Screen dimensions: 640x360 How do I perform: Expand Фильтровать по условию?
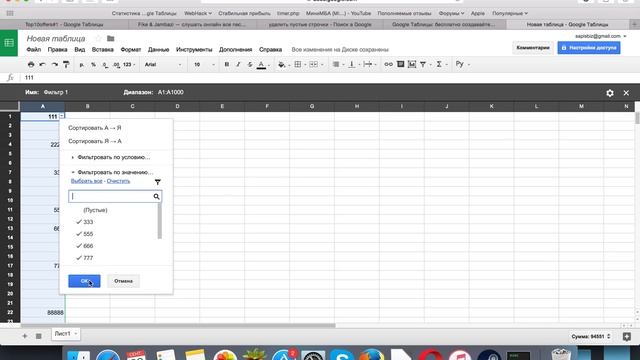111,157
